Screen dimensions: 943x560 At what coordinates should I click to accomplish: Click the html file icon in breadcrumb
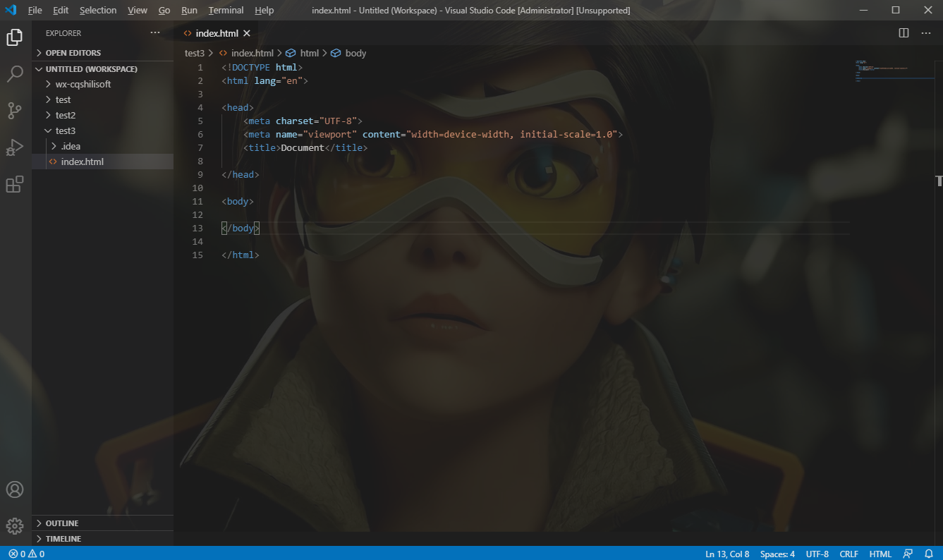[223, 53]
